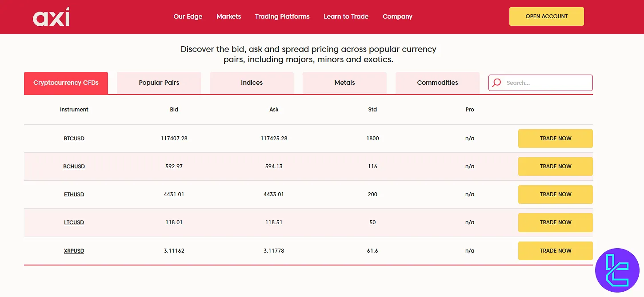Viewport: 644px width, 297px height.
Task: Open the Markets menu
Action: click(x=229, y=16)
